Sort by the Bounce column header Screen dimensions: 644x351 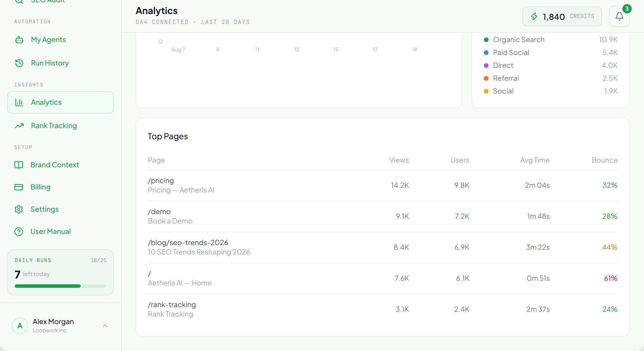[x=605, y=160]
